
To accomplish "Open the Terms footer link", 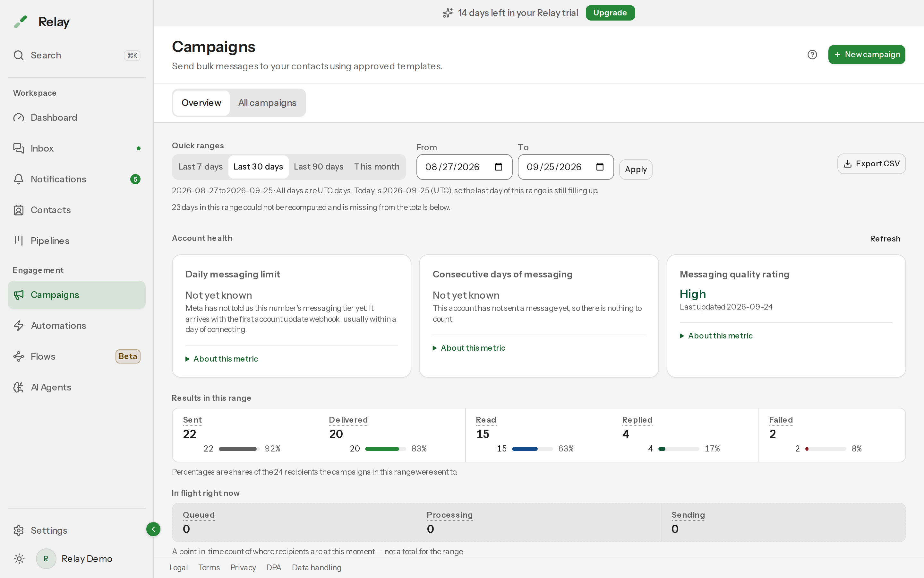I will point(209,567).
